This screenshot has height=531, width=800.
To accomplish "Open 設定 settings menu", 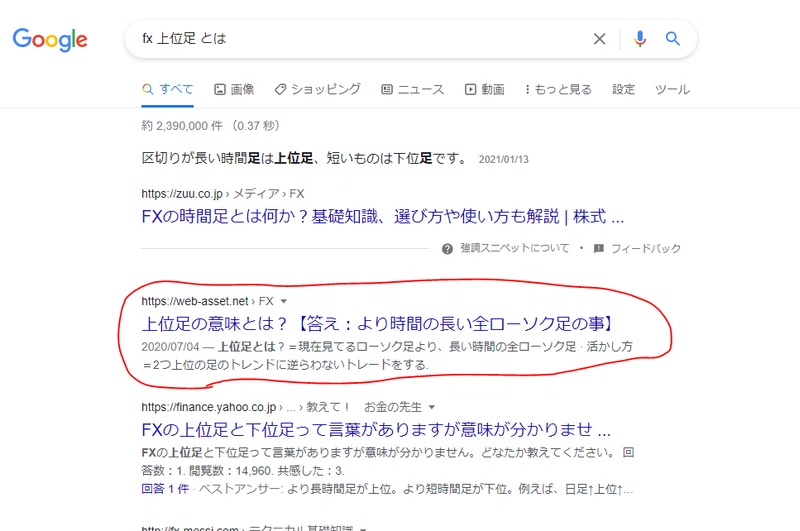I will pyautogui.click(x=623, y=89).
